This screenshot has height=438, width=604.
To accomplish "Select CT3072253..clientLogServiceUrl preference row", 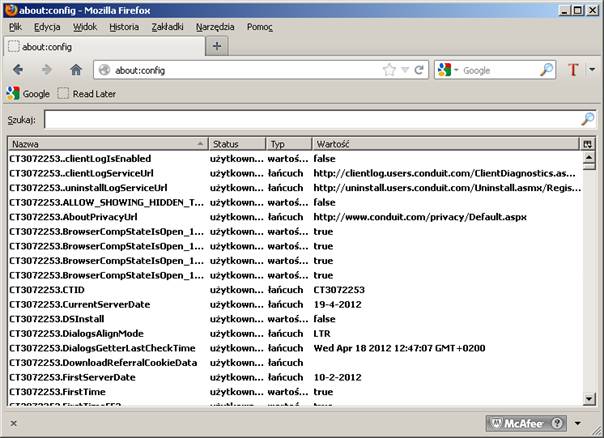I will click(295, 173).
